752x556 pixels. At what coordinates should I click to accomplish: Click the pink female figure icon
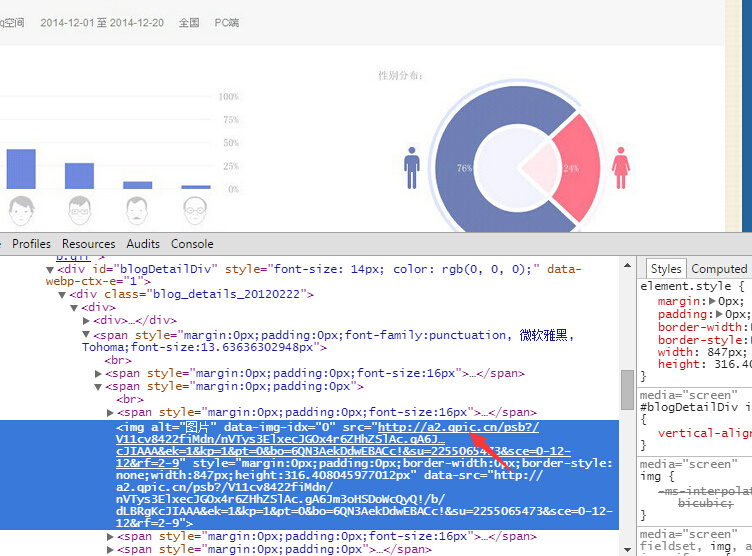coord(621,168)
